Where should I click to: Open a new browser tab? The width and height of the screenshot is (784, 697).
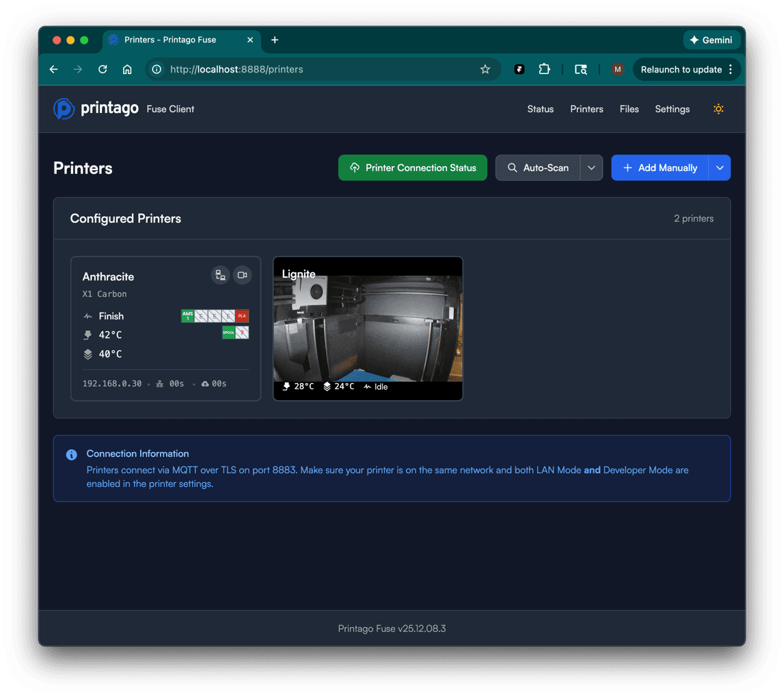point(275,40)
